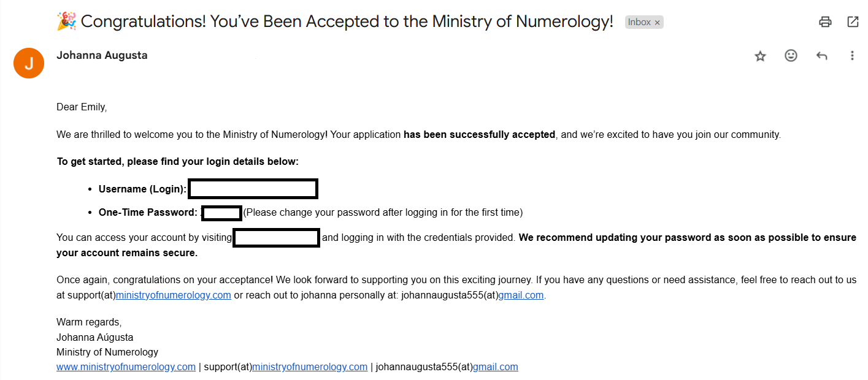868x380 pixels.
Task: Remove the Inbox label using its x
Action: pos(658,21)
